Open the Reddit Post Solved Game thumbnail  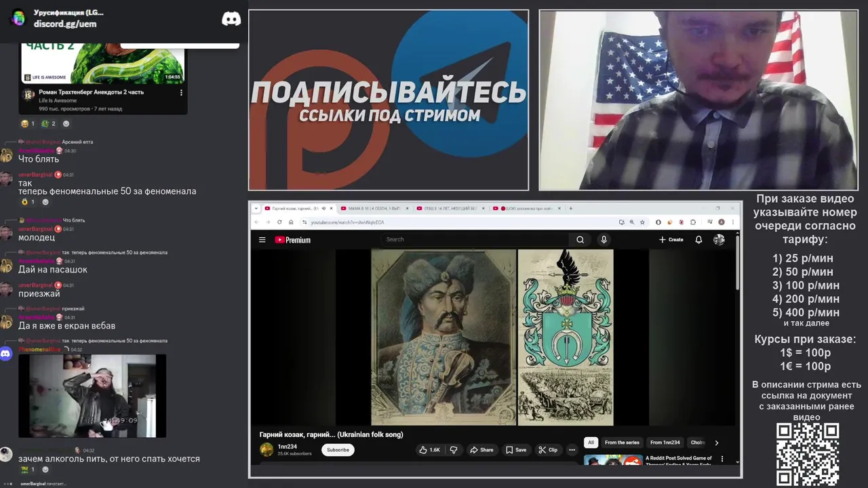(x=613, y=460)
